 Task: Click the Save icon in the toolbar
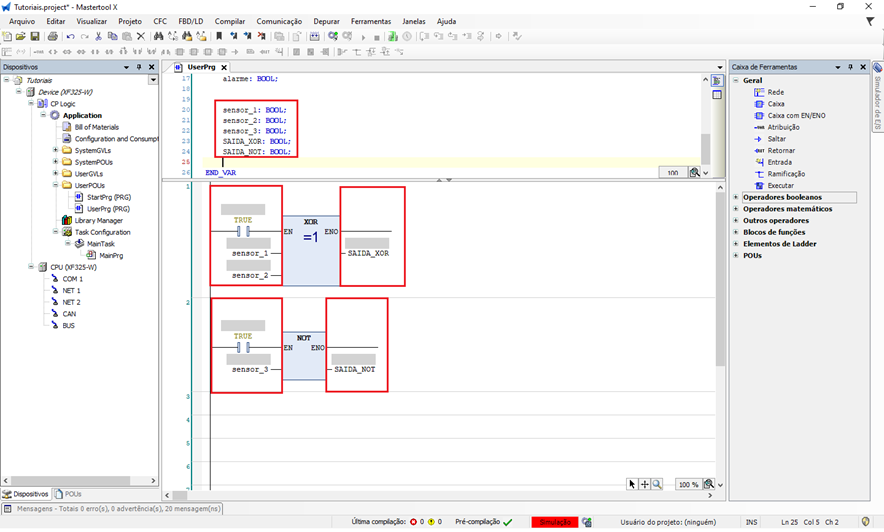click(x=35, y=37)
